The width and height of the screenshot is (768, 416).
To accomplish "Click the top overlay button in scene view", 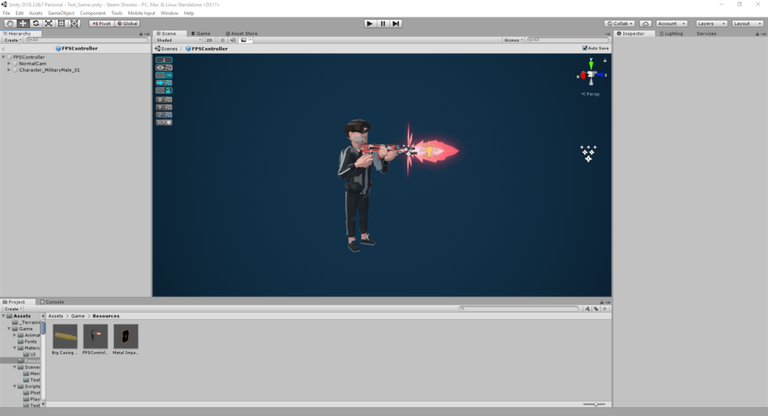I will pos(164,60).
